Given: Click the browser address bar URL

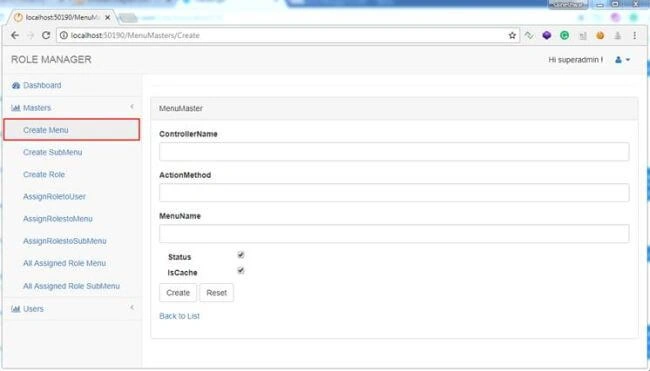Looking at the screenshot, I should (x=135, y=36).
